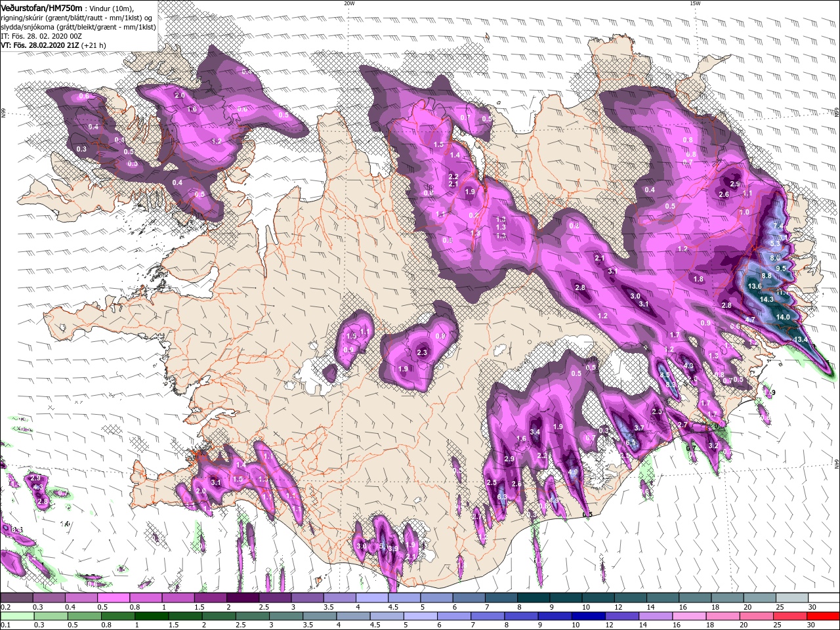Image resolution: width=840 pixels, height=630 pixels.
Task: Pick the dusky purple 0.2 swatch in snow legend
Action: coord(16,598)
